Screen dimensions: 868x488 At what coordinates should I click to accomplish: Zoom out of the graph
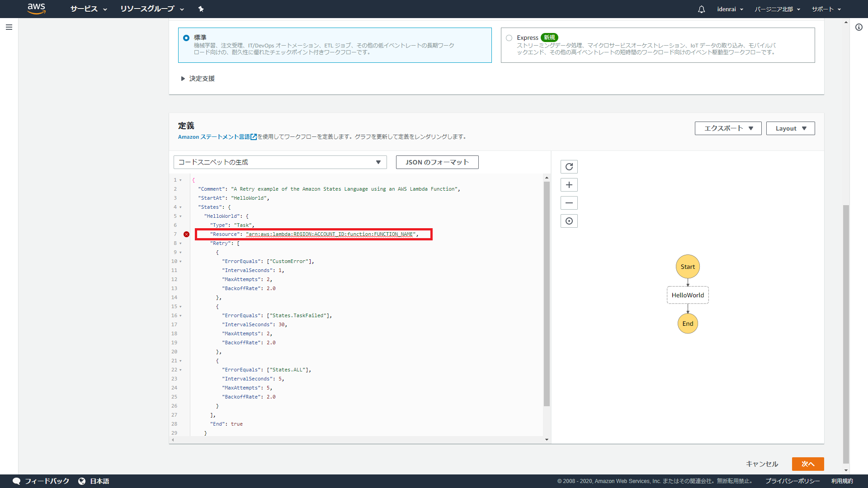tap(569, 203)
